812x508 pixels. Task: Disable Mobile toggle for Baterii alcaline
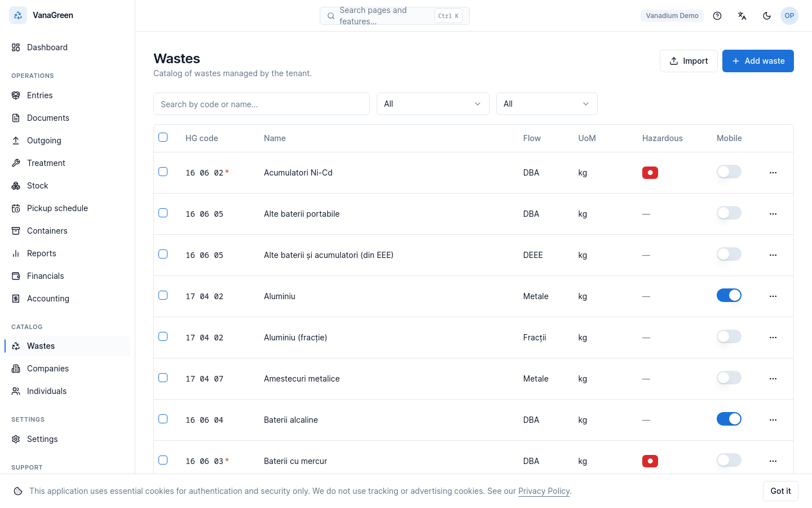(x=729, y=419)
